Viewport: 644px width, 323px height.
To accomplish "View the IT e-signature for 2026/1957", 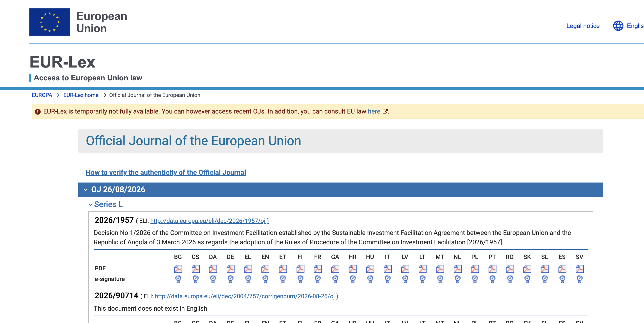I will click(387, 279).
